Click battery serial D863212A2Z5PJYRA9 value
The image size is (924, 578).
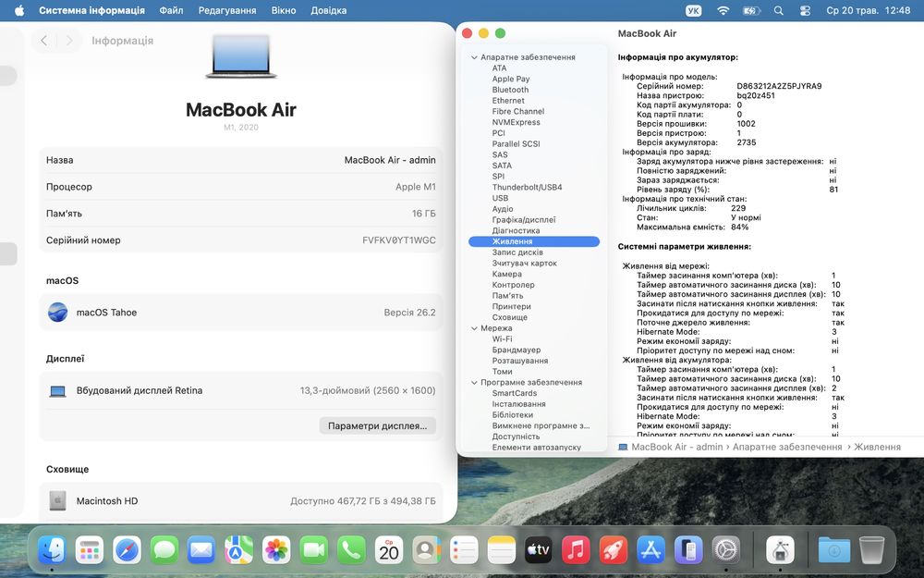pos(779,86)
